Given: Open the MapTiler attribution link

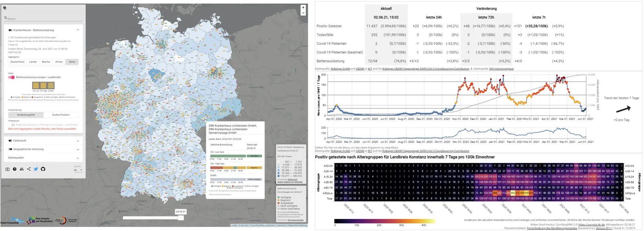Looking at the screenshot, I should [x=244, y=225].
